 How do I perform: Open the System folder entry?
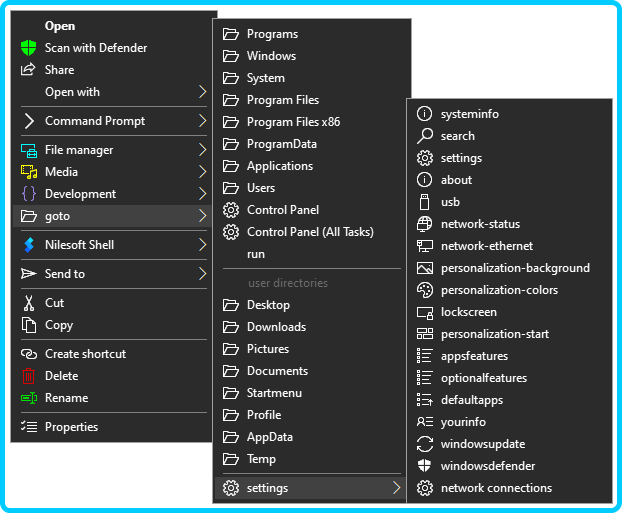[310, 78]
